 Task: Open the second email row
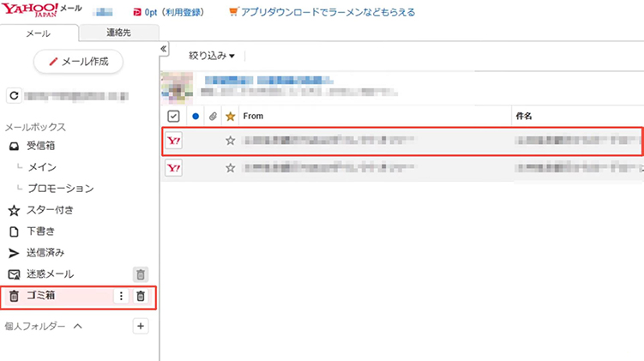coord(402,168)
